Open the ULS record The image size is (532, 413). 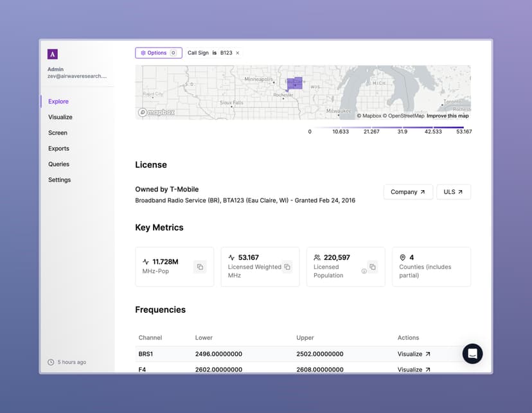click(x=453, y=191)
